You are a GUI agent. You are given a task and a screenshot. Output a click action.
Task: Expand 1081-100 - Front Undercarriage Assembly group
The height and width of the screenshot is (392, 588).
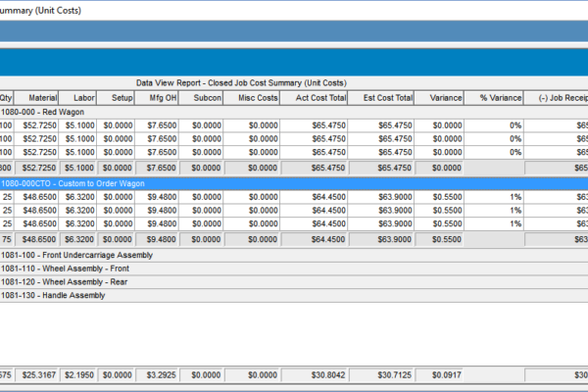click(294, 255)
